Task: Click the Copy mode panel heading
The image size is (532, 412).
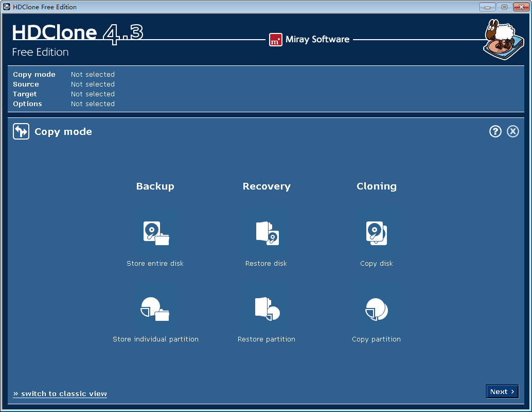Action: 63,132
